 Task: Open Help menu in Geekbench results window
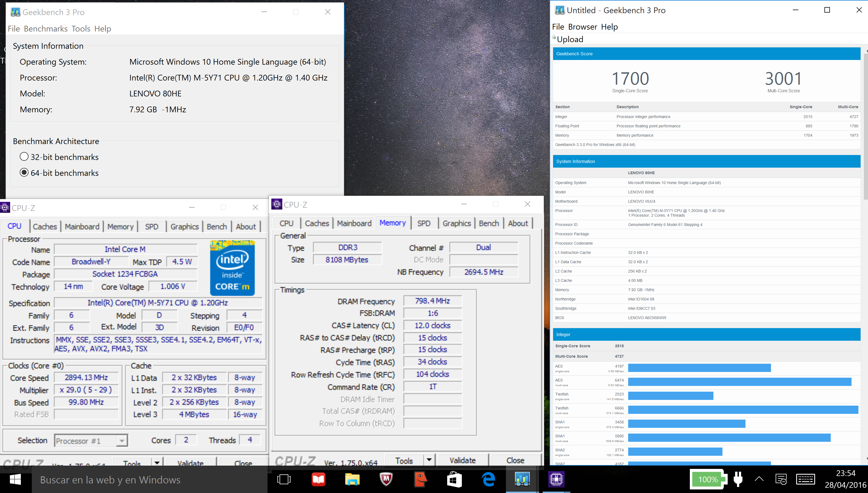[610, 27]
